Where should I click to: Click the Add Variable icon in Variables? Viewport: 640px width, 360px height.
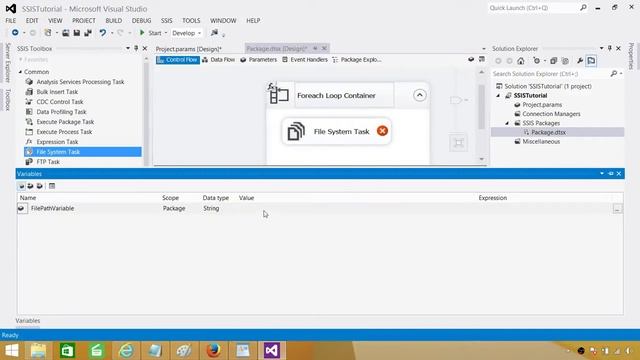pos(21,186)
